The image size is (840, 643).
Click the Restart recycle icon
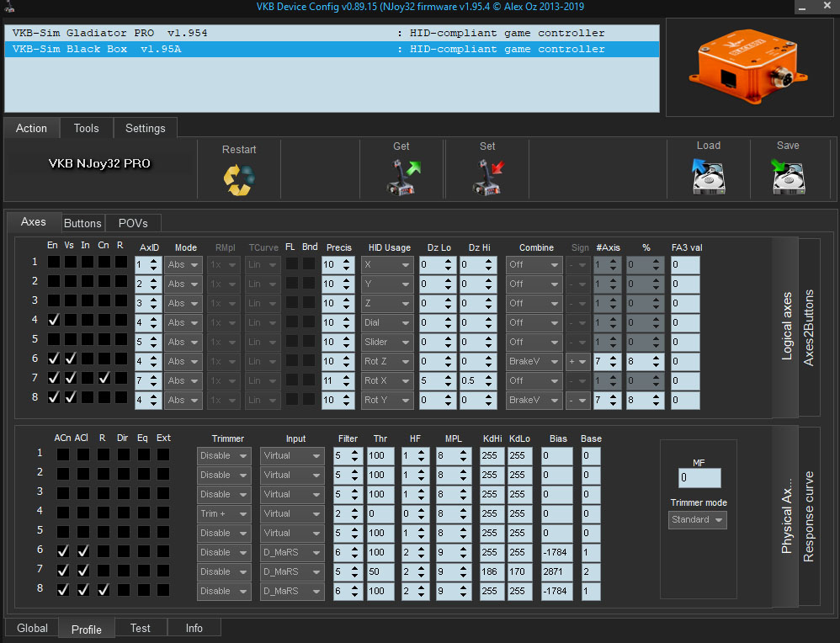pyautogui.click(x=239, y=180)
